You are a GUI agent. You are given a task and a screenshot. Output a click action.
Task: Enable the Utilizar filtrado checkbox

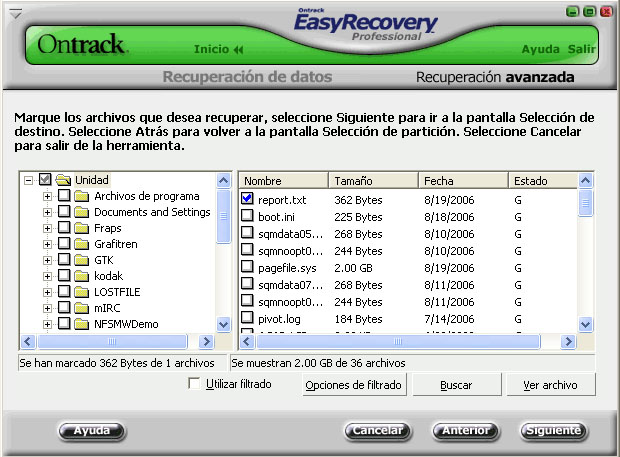(194, 383)
